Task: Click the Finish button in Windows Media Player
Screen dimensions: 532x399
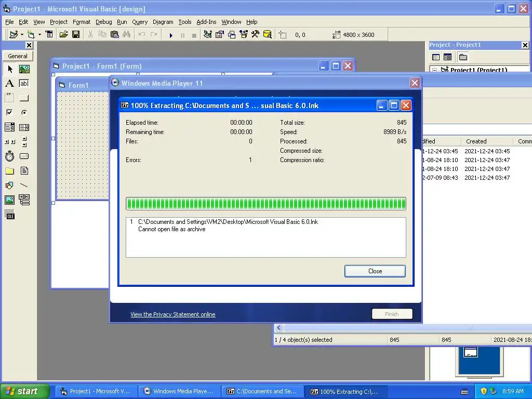Action: click(x=392, y=314)
